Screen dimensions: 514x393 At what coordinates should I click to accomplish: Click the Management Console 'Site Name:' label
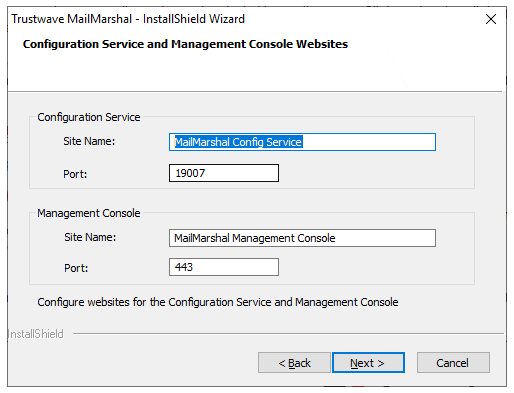[90, 237]
